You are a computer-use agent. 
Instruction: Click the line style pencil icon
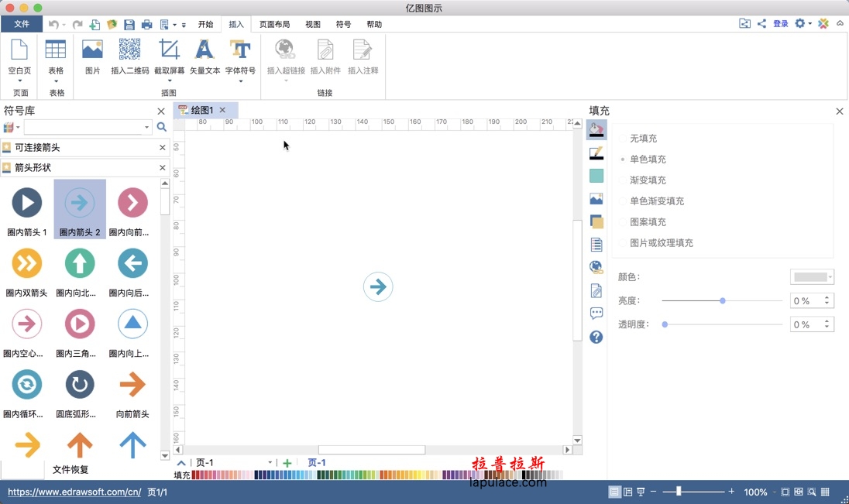click(x=596, y=153)
